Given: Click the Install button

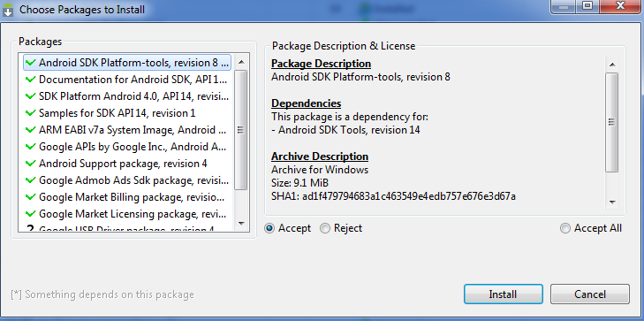Looking at the screenshot, I should point(504,294).
